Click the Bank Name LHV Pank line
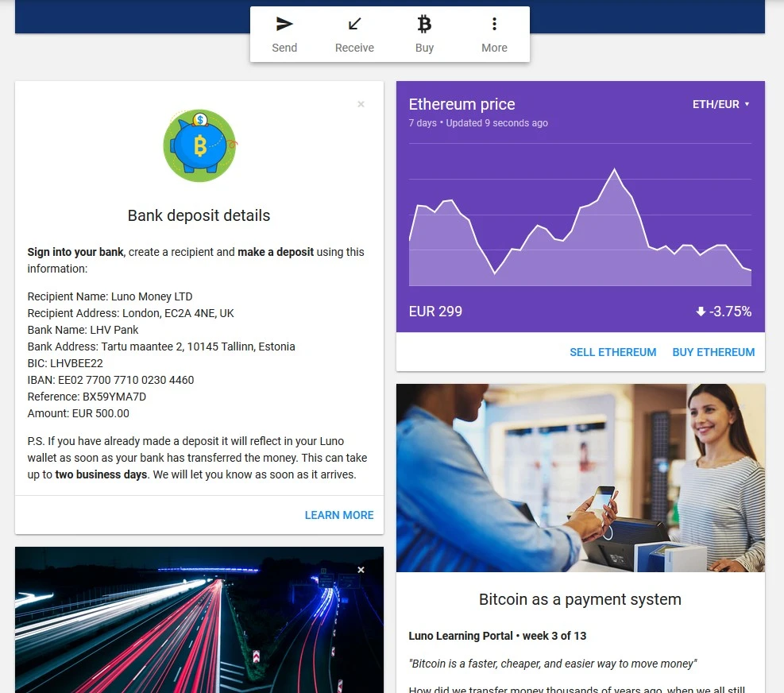784x693 pixels. coord(83,330)
